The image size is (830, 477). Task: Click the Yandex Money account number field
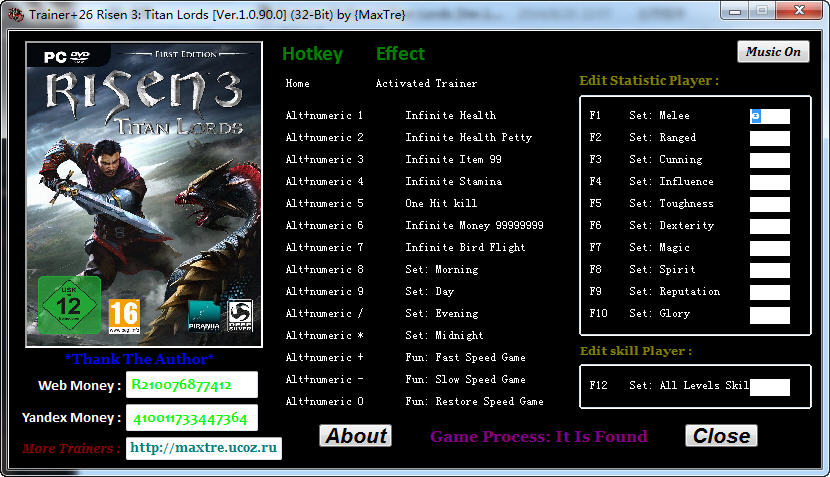[192, 418]
